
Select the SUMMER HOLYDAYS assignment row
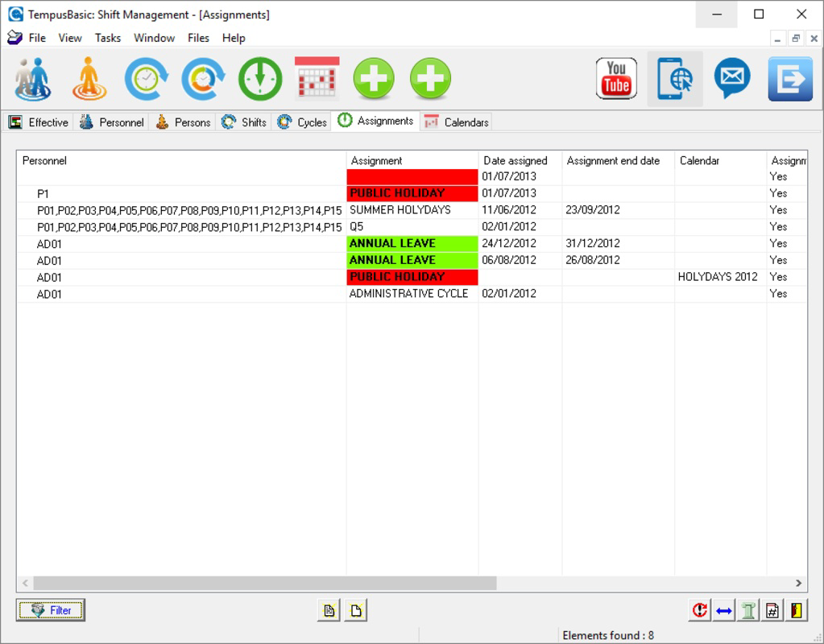coord(412,210)
